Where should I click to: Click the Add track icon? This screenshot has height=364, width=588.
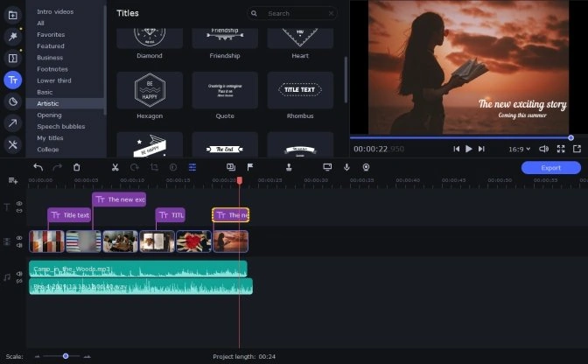point(13,181)
